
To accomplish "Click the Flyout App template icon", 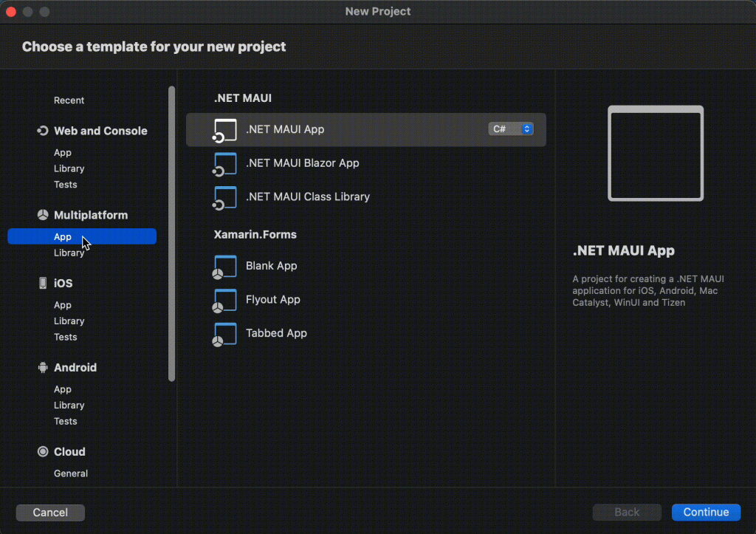I will [x=224, y=301].
